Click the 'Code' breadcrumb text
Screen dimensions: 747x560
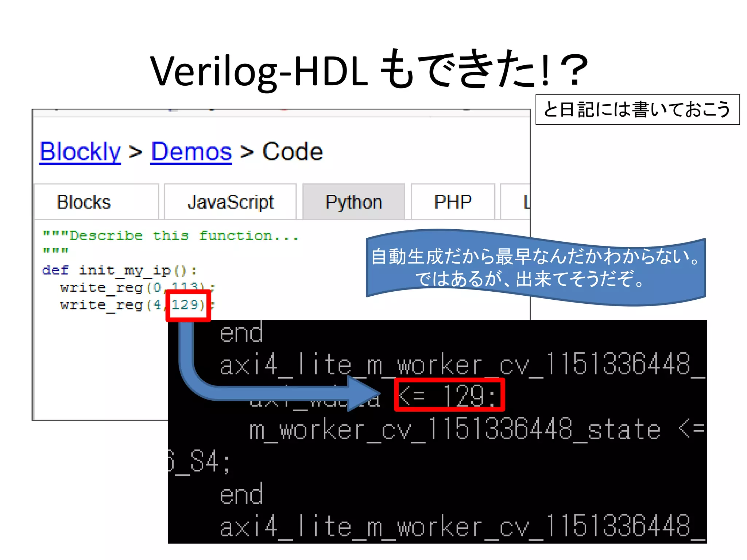click(293, 152)
